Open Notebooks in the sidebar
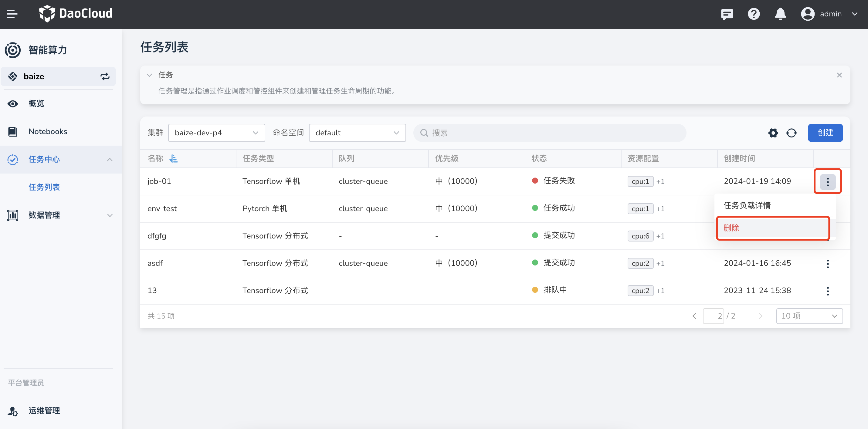The width and height of the screenshot is (868, 429). pos(48,131)
